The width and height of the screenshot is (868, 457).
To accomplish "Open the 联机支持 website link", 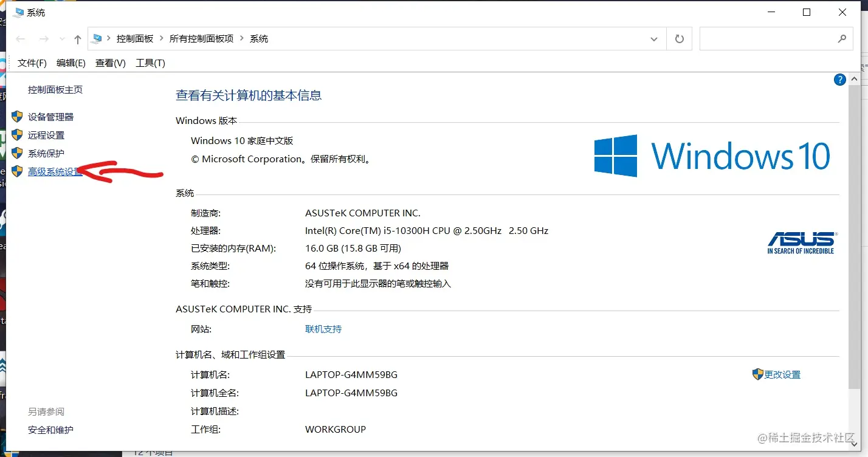I will (x=323, y=329).
